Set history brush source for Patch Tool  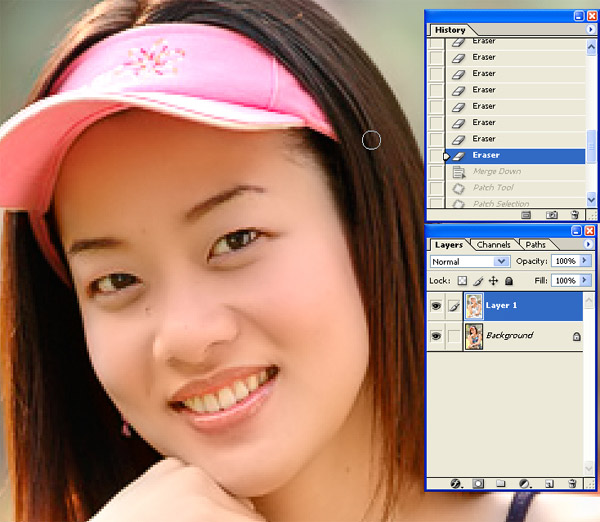pos(436,188)
